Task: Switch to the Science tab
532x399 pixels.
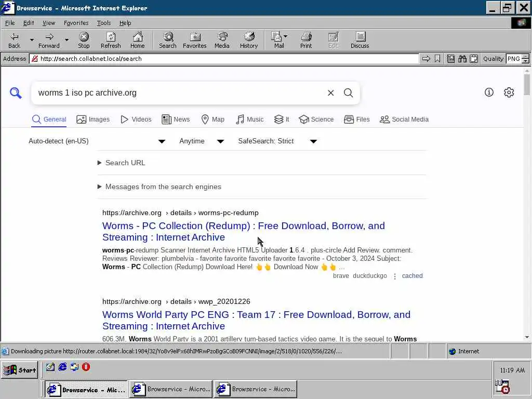Action: 316,119
